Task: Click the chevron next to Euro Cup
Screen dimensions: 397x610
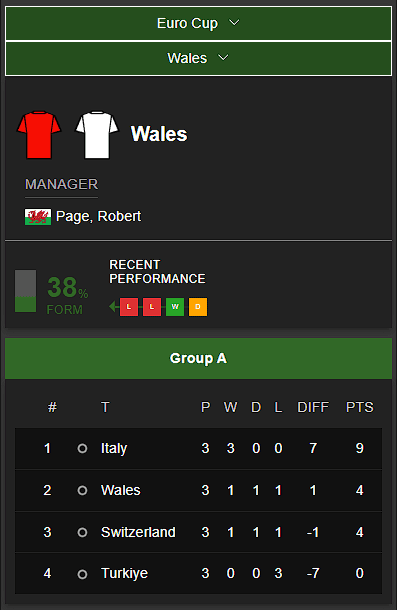Action: 234,23
